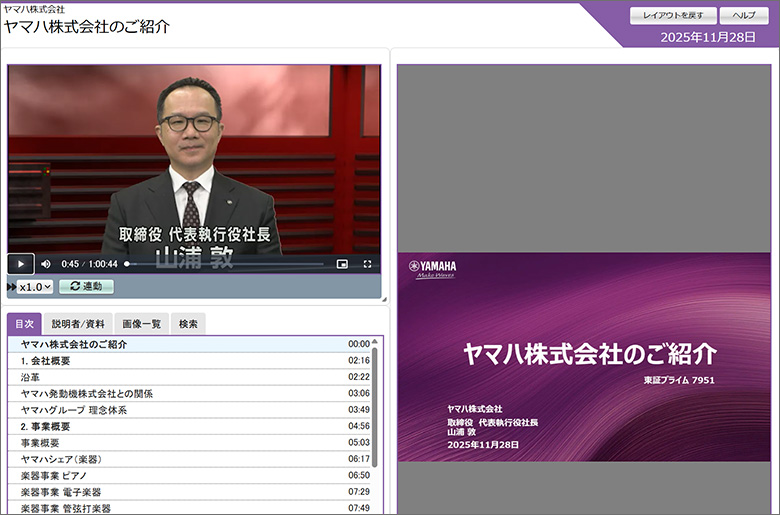The height and width of the screenshot is (515, 780).
Task: Select the 沿革 chapter row
Action: click(x=189, y=377)
